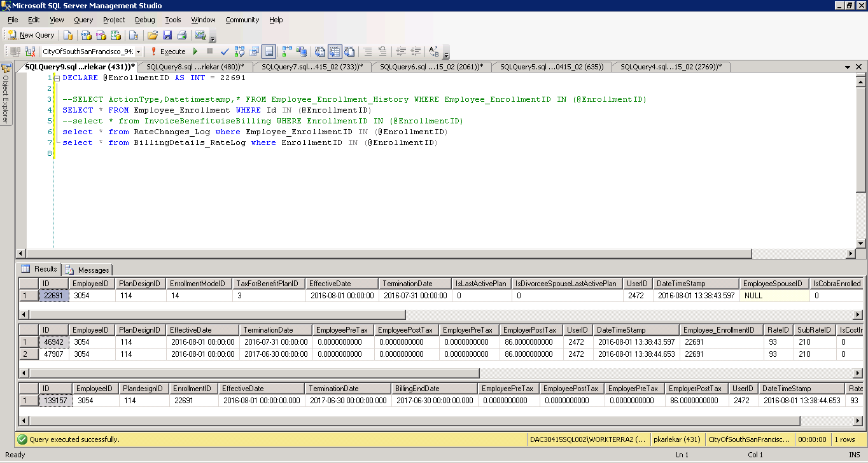Screen dimensions: 868x463
Task: Select the row header of result ID 47907
Action: tap(29, 353)
